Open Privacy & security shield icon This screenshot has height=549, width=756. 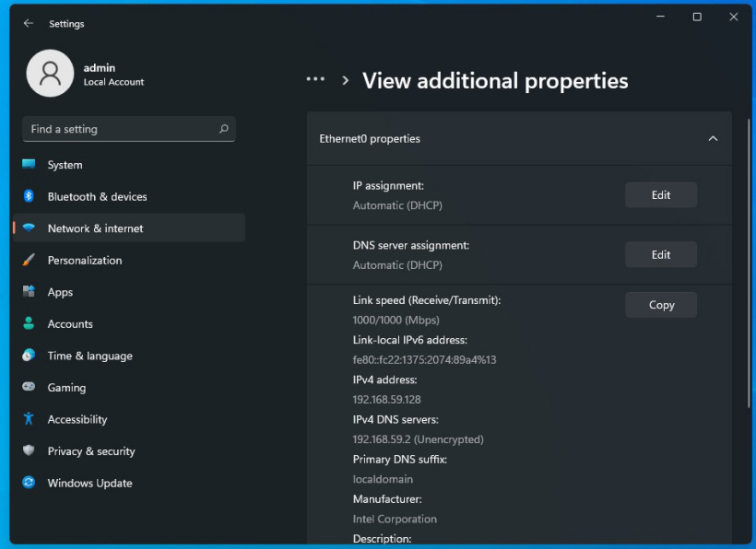click(x=30, y=451)
